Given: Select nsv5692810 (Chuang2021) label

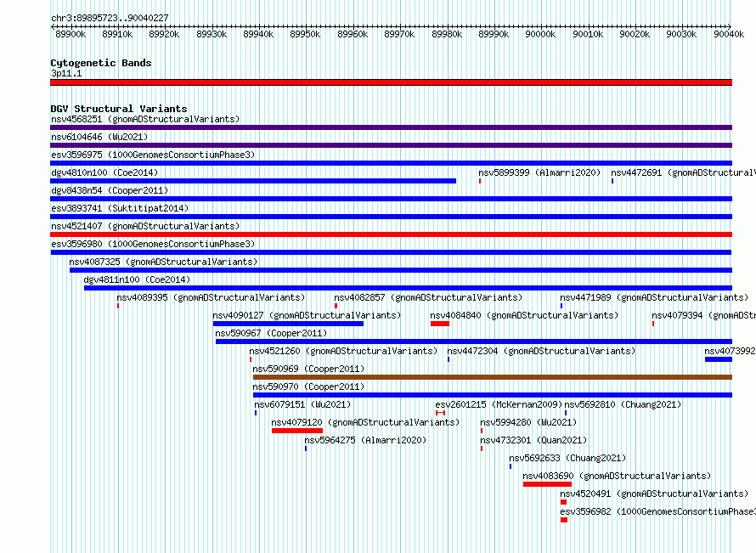Looking at the screenshot, I should [623, 404].
